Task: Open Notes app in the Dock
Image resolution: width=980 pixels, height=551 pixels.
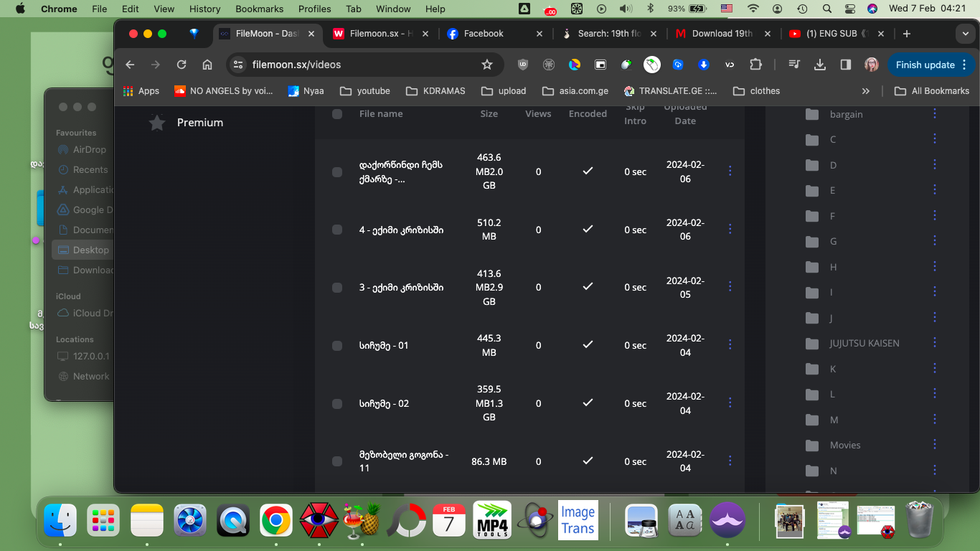Action: coord(147,520)
